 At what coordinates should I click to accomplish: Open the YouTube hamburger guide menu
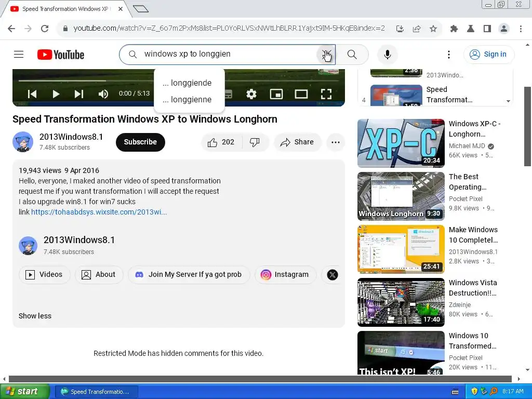(x=19, y=54)
